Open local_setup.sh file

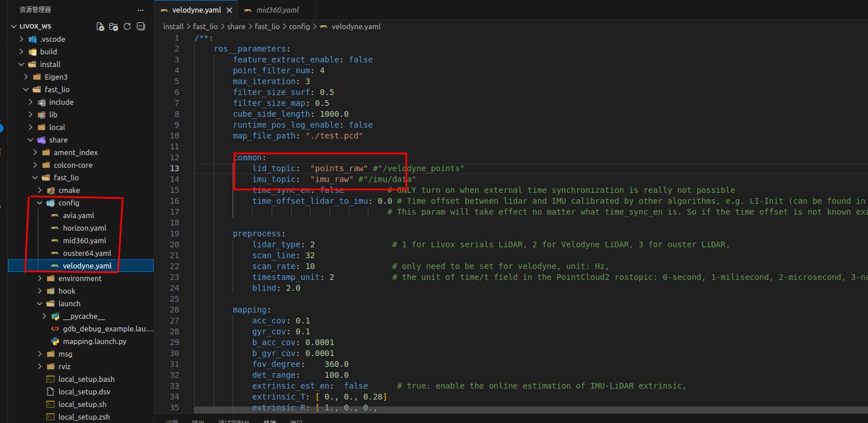click(x=83, y=404)
